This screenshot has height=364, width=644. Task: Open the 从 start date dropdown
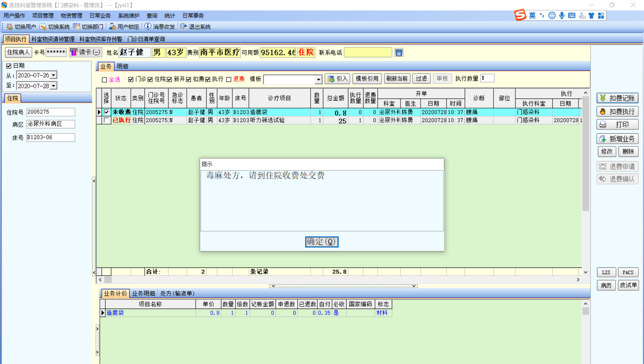(54, 75)
